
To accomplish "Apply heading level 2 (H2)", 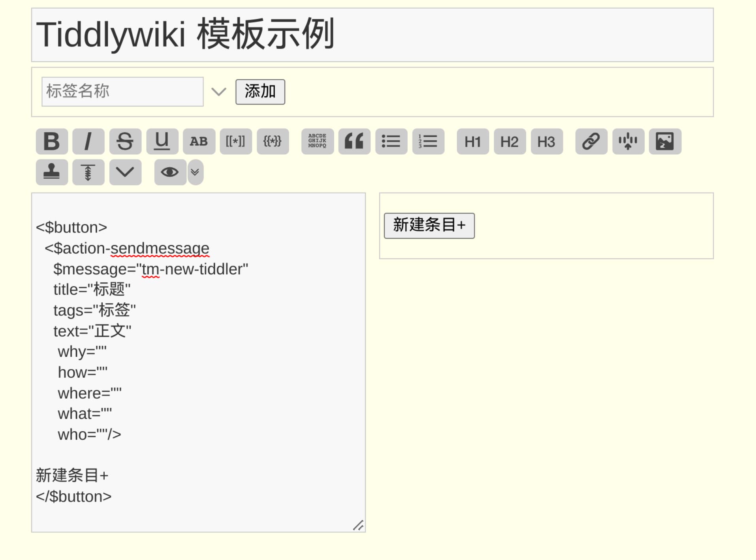I will pos(510,141).
